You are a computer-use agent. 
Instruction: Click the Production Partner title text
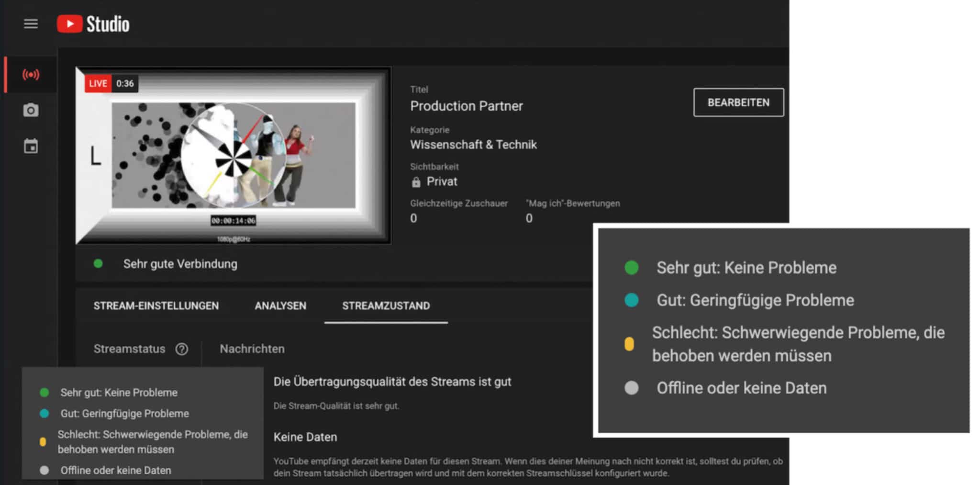pyautogui.click(x=466, y=106)
